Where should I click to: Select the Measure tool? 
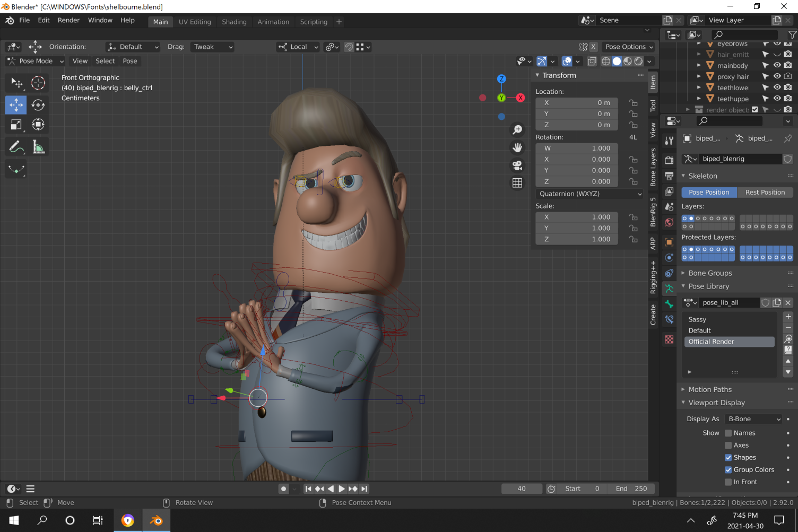pos(38,147)
